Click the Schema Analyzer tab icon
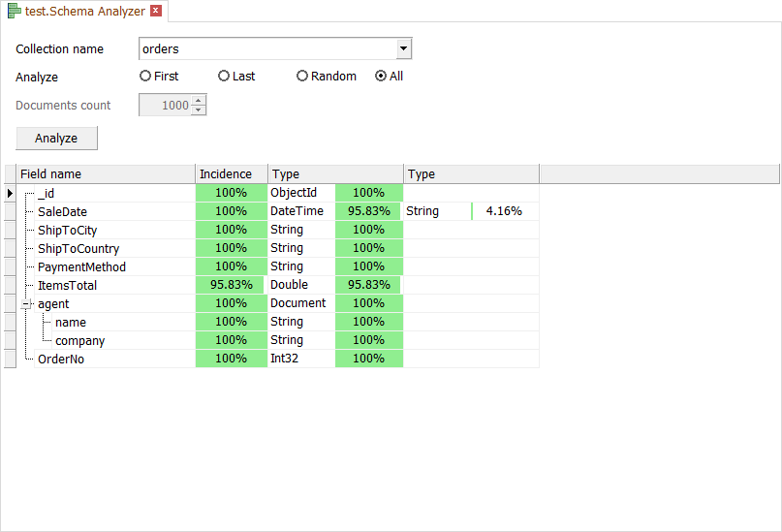Image resolution: width=782 pixels, height=532 pixels. click(x=15, y=12)
